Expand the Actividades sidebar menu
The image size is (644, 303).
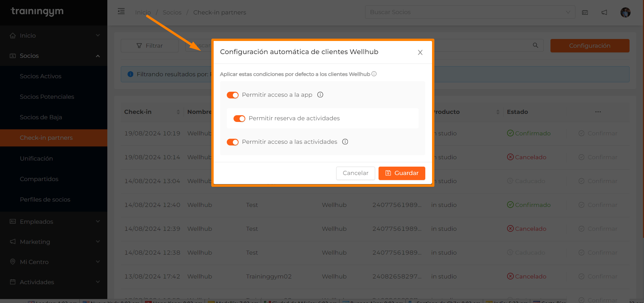coord(53,282)
